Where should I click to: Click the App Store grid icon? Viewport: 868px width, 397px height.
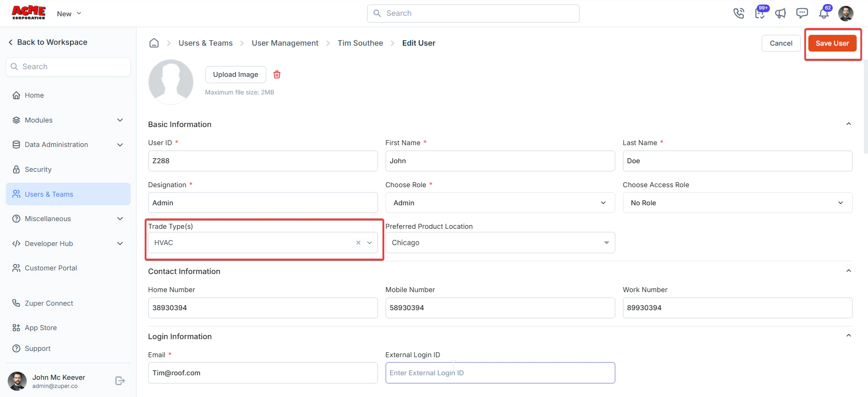[16, 328]
